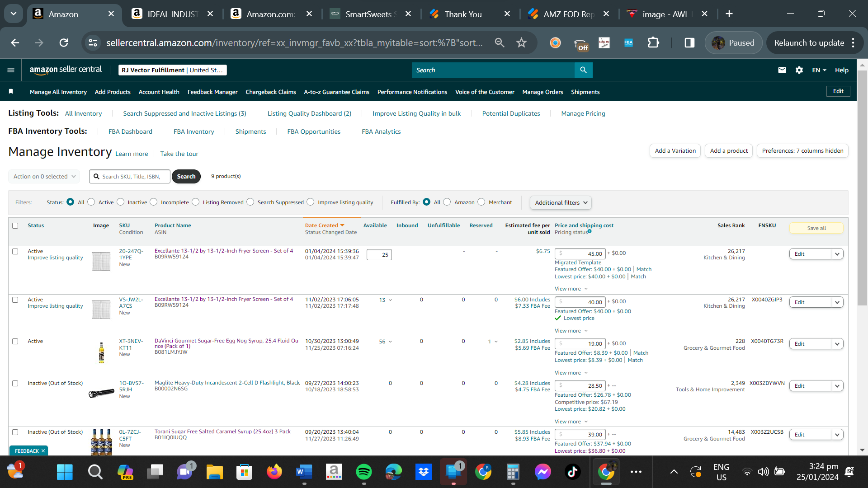Image resolution: width=868 pixels, height=488 pixels.
Task: Sort by the Date Created column header
Action: [x=325, y=225]
